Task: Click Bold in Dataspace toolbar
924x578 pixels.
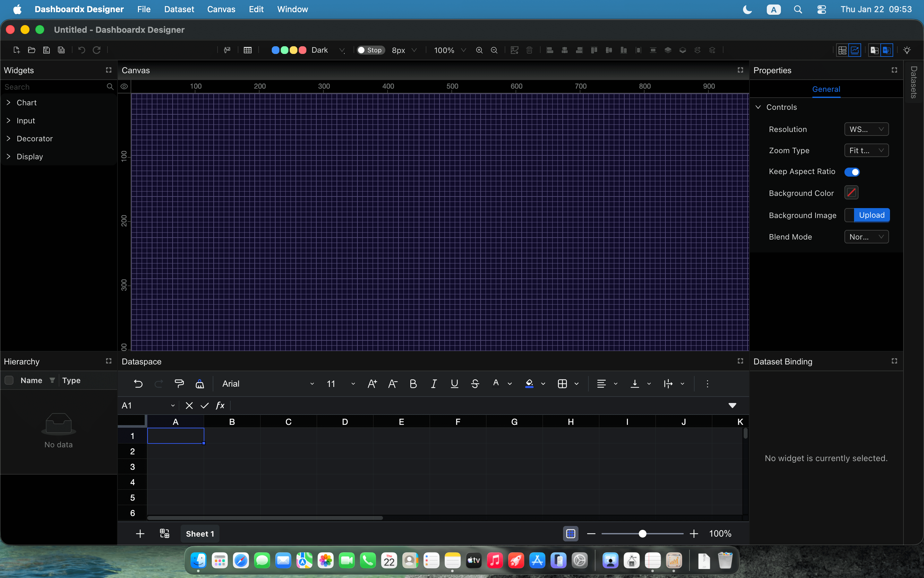Action: [x=413, y=384]
